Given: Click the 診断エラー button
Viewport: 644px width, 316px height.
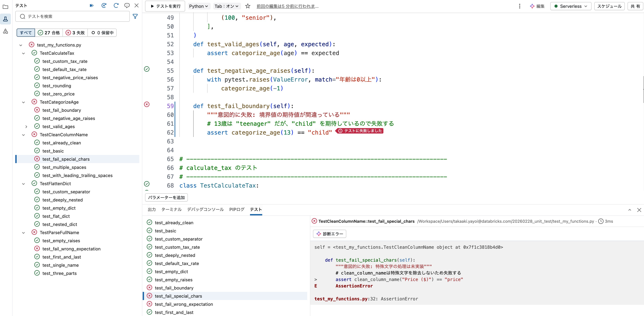Looking at the screenshot, I should pos(329,234).
